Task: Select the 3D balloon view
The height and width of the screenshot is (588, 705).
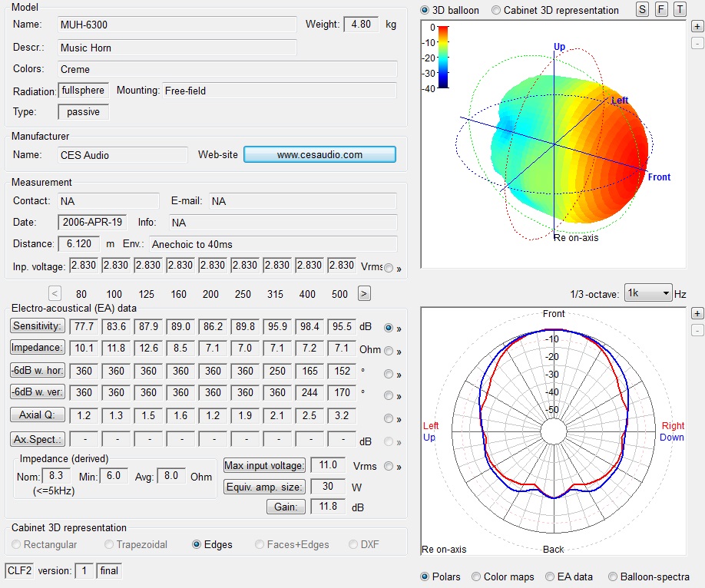Action: pyautogui.click(x=426, y=10)
